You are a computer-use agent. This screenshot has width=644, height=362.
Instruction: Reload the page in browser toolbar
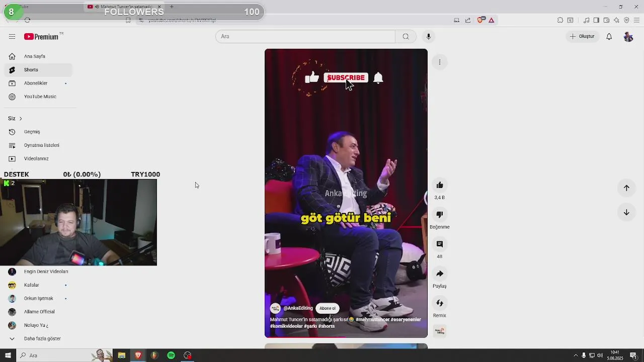point(27,20)
